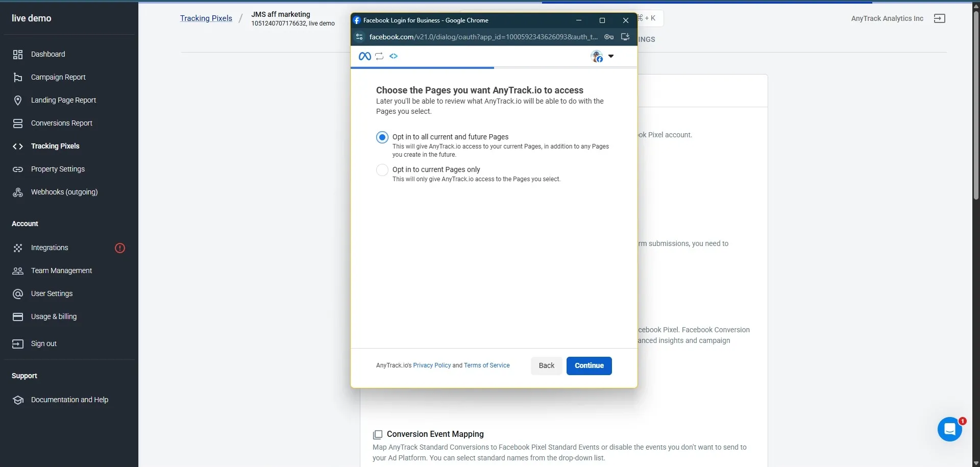980x467 pixels.
Task: Open Usage & billing
Action: coord(54,316)
